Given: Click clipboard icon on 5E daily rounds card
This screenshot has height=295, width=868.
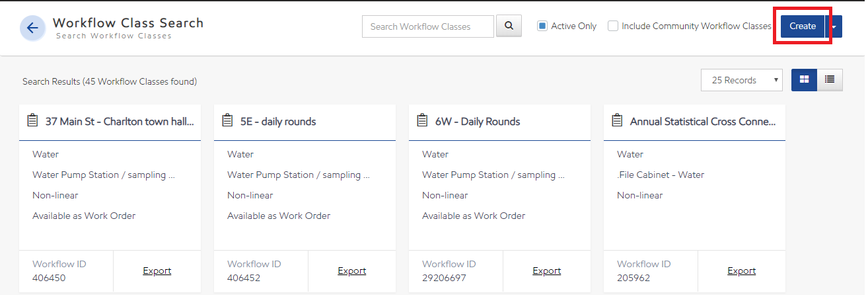Looking at the screenshot, I should 227,121.
